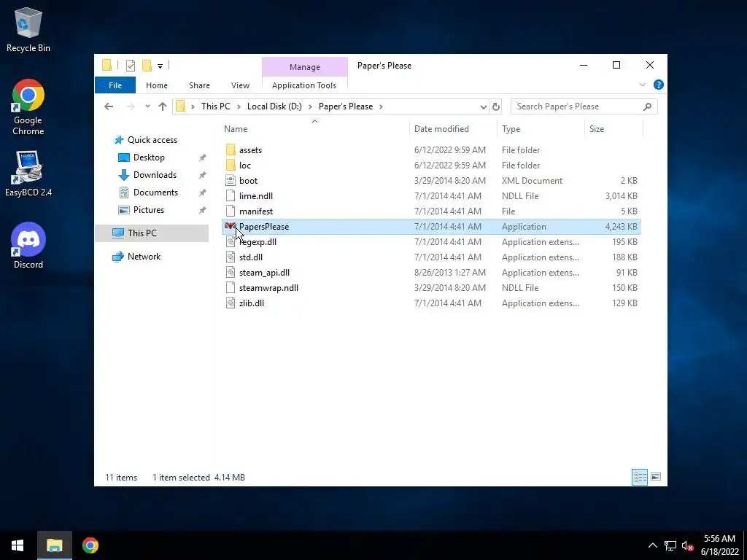Select Downloads in navigation pane
This screenshot has width=747, height=560.
coord(155,175)
